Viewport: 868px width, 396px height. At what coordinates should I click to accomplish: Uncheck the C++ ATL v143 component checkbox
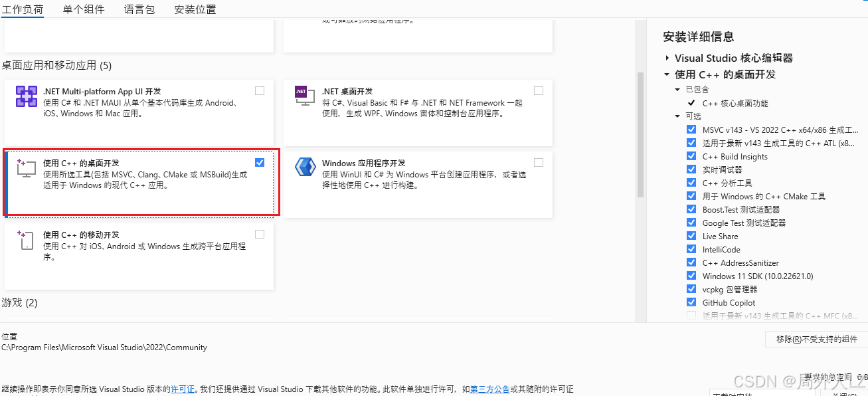(x=692, y=143)
